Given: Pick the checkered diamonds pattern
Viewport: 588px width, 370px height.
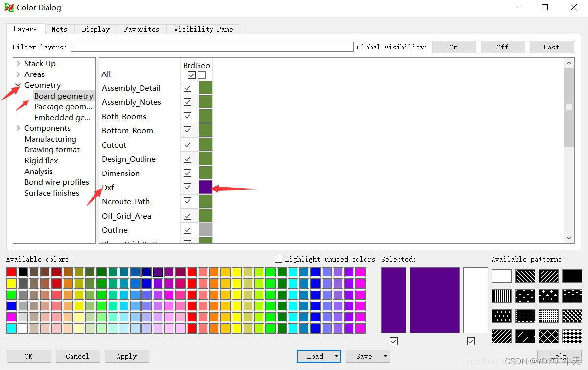Looking at the screenshot, I should [x=572, y=336].
